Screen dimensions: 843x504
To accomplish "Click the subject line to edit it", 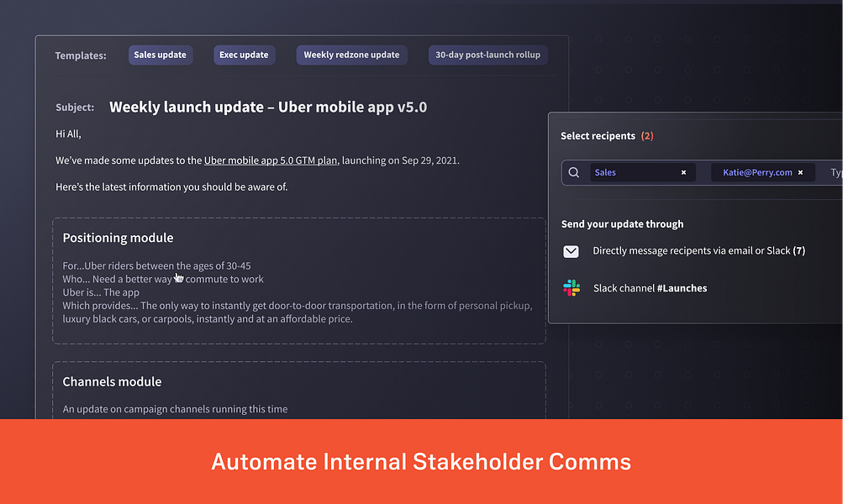I will point(267,107).
